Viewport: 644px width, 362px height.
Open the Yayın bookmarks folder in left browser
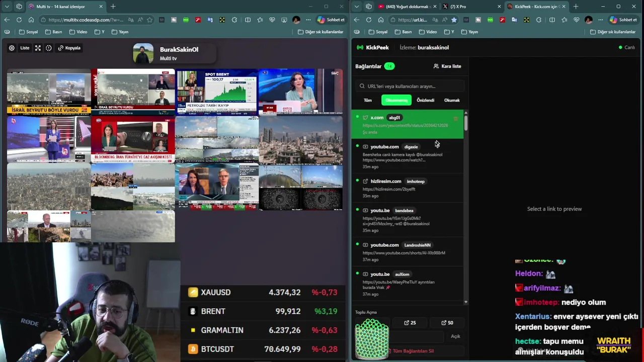tap(120, 32)
